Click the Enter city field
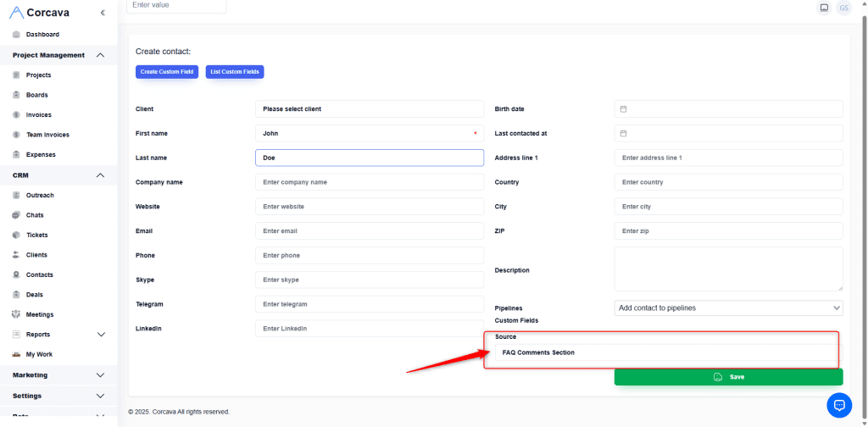This screenshot has width=868, height=427. click(728, 207)
